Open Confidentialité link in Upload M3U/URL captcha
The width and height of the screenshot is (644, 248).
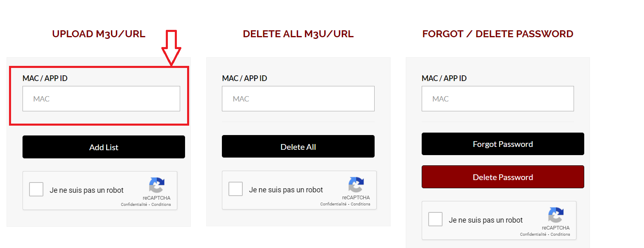tap(134, 205)
